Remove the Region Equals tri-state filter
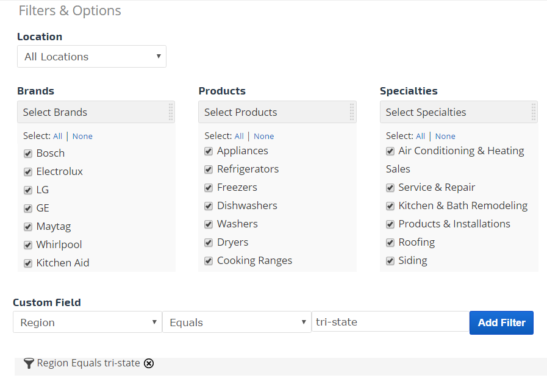Screen dimensions: 547x392 click(149, 363)
